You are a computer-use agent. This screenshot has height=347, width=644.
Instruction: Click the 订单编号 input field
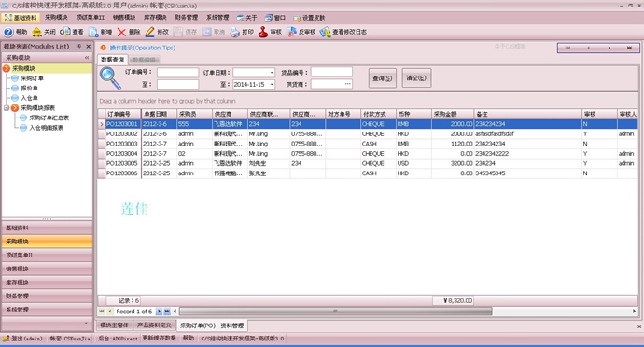(178, 73)
